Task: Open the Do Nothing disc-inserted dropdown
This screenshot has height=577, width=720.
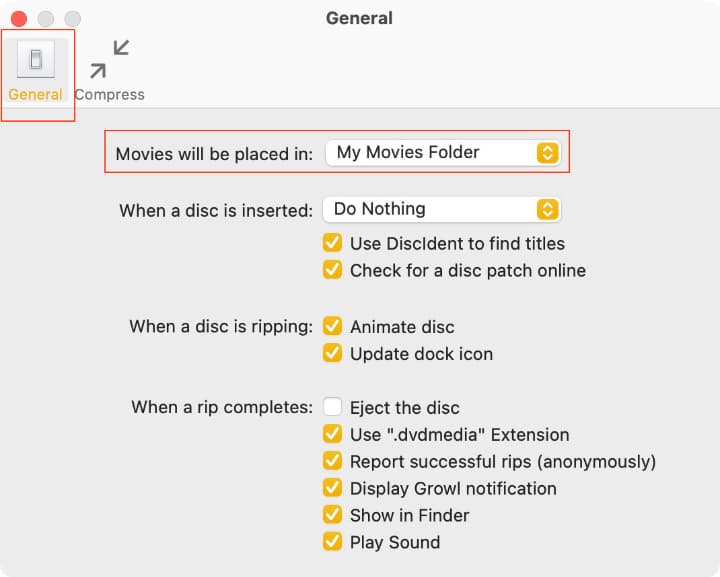Action: pos(441,209)
